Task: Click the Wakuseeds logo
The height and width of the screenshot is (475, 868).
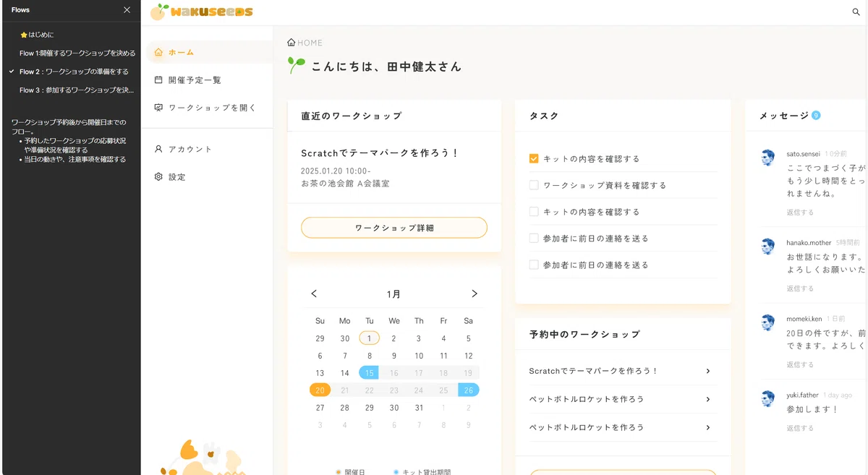Action: [x=202, y=12]
